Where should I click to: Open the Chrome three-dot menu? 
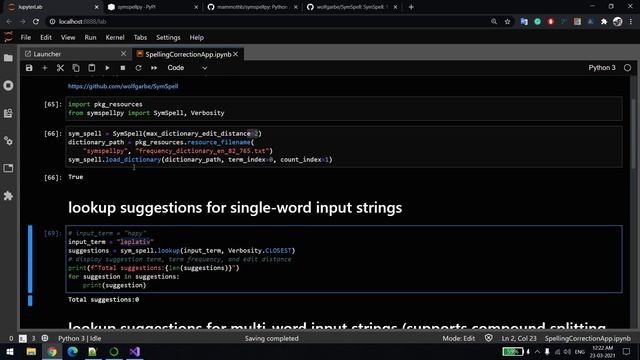click(x=631, y=22)
